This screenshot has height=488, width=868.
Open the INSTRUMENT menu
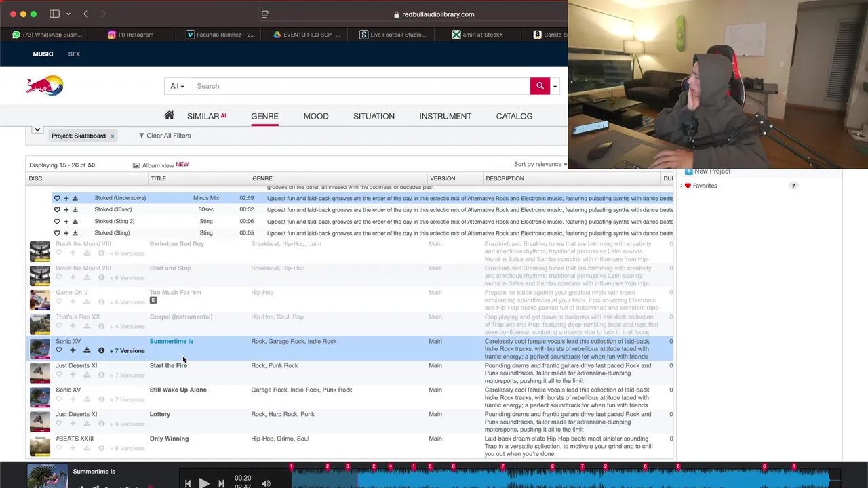click(x=445, y=116)
